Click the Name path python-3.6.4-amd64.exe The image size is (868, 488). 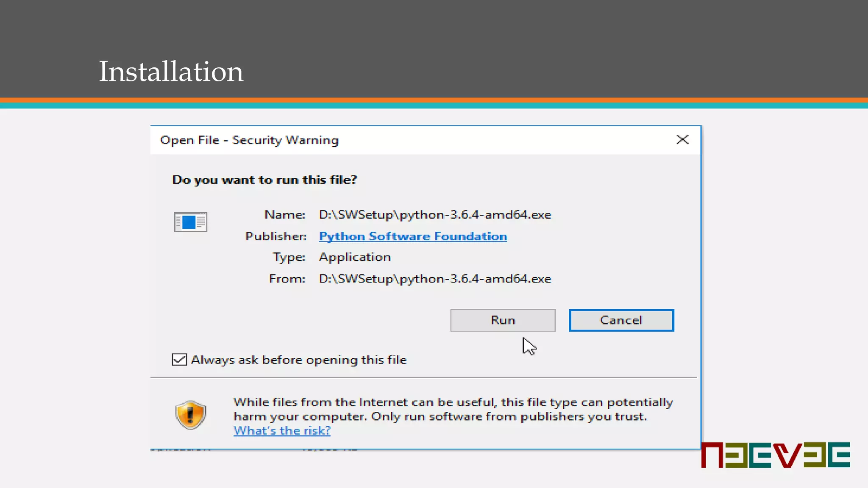point(435,215)
